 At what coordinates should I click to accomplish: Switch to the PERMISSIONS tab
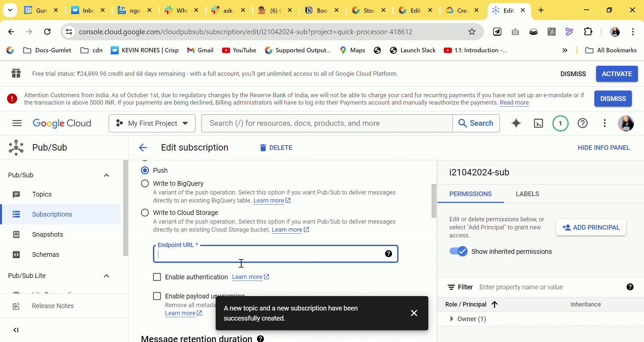(471, 194)
